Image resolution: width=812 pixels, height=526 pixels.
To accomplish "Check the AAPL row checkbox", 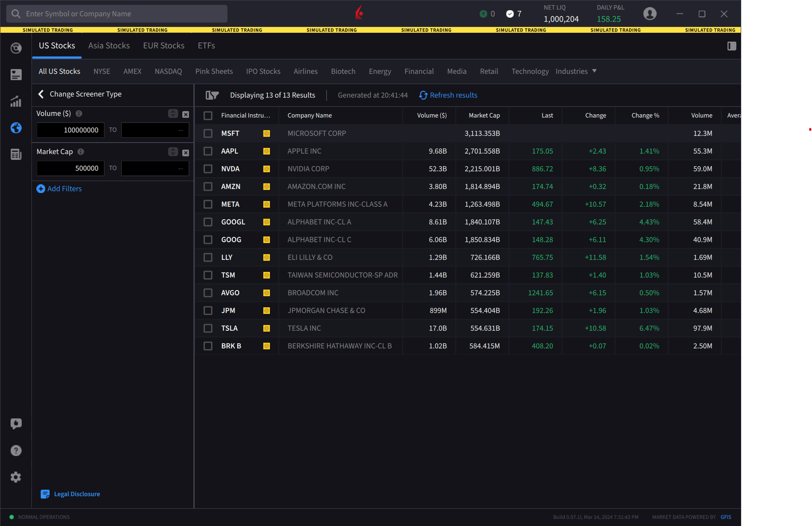I will click(x=208, y=151).
